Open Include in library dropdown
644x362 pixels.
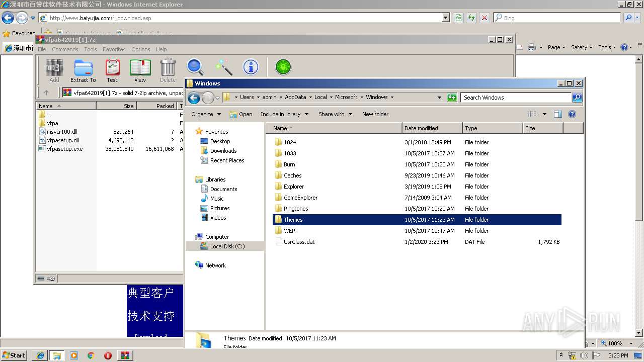284,114
